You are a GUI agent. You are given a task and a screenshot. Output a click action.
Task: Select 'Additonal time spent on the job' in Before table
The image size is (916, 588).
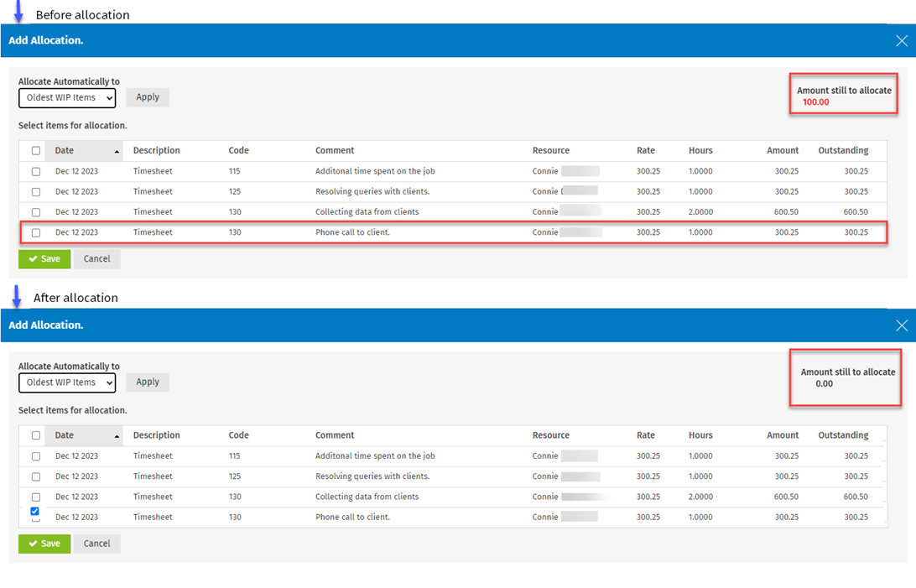375,172
